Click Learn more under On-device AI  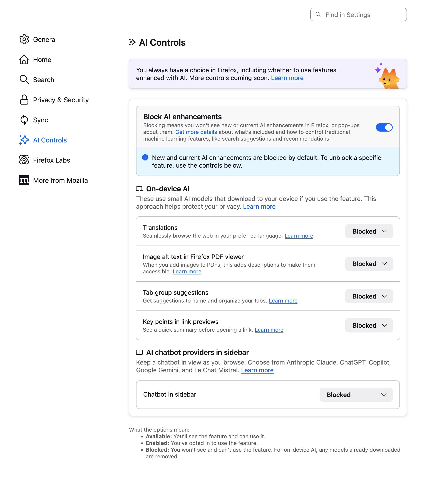pyautogui.click(x=259, y=207)
